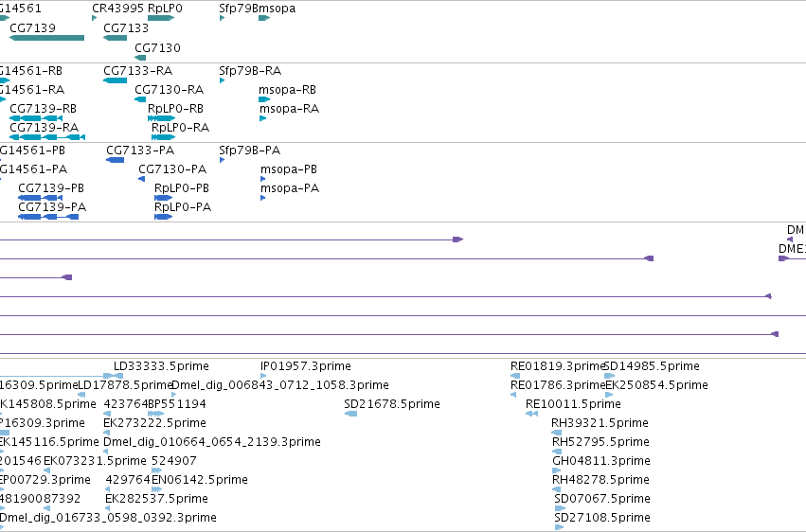The width and height of the screenshot is (806, 532).
Task: Select Dmel_dig_010664_0654_2139.3prime feature
Action: point(106,452)
